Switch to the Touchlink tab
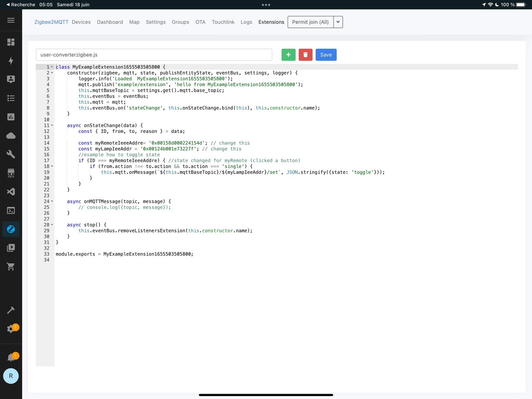 223,22
